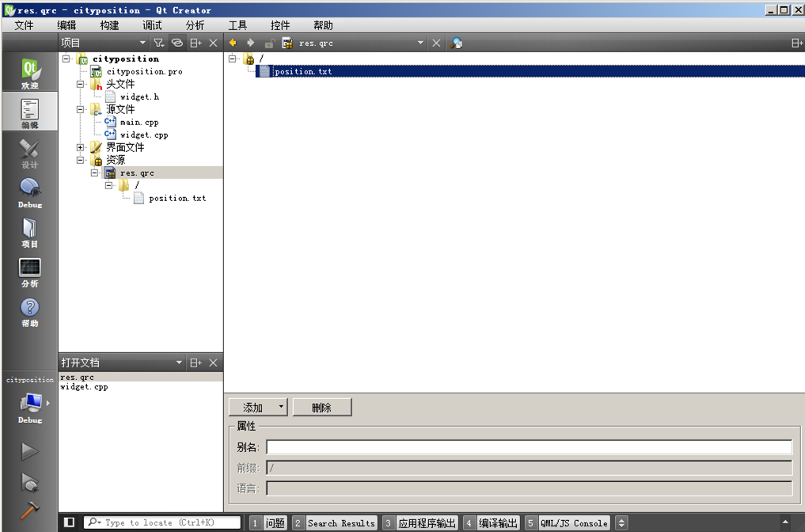Image resolution: width=805 pixels, height=532 pixels.
Task: Open the 添加 button dropdown arrow
Action: 281,407
